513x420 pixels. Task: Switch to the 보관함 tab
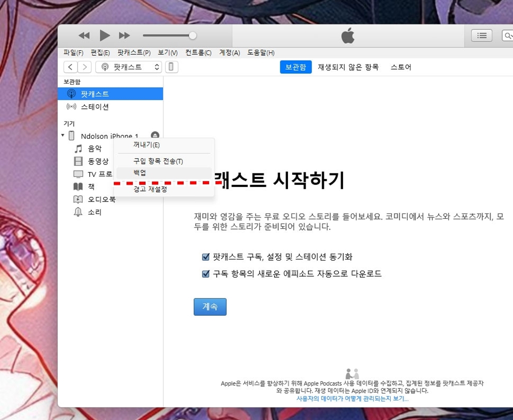coord(296,67)
